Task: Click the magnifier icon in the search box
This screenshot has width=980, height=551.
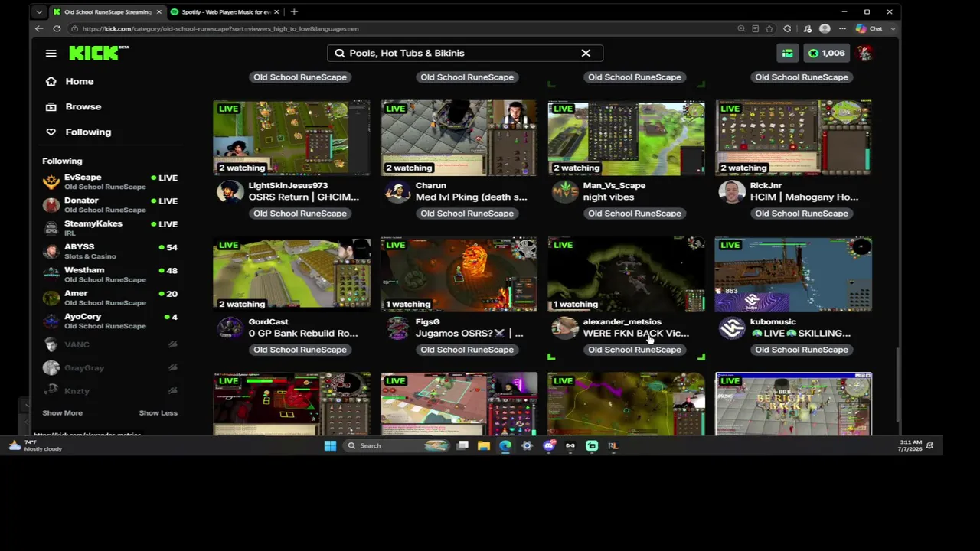Action: click(x=339, y=53)
